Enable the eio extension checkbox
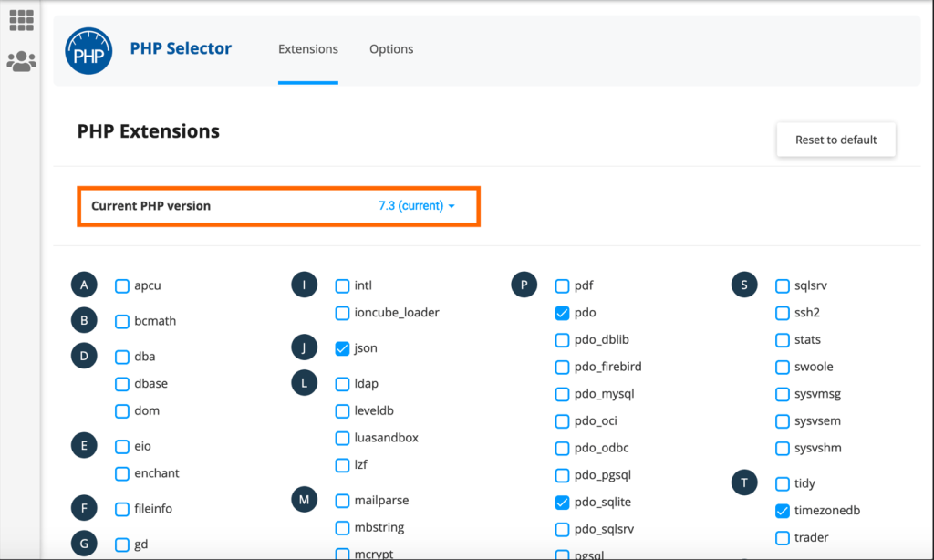934x560 pixels. pos(122,447)
